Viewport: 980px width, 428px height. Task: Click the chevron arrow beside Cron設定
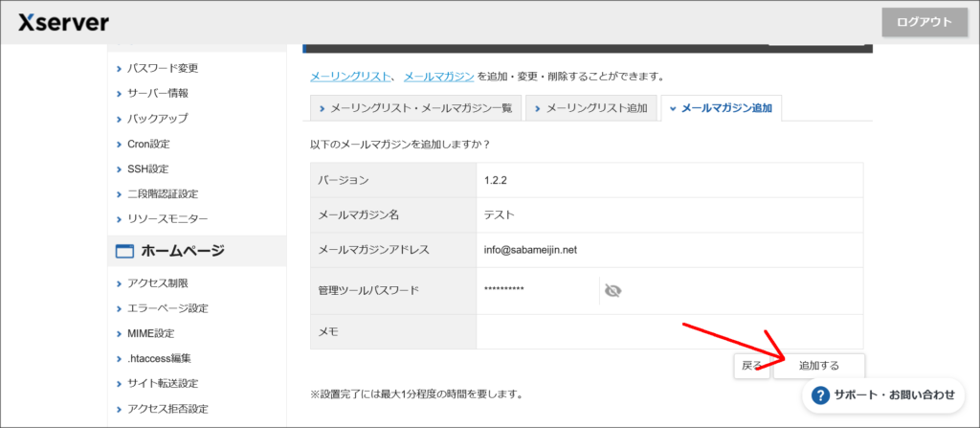[x=119, y=145]
